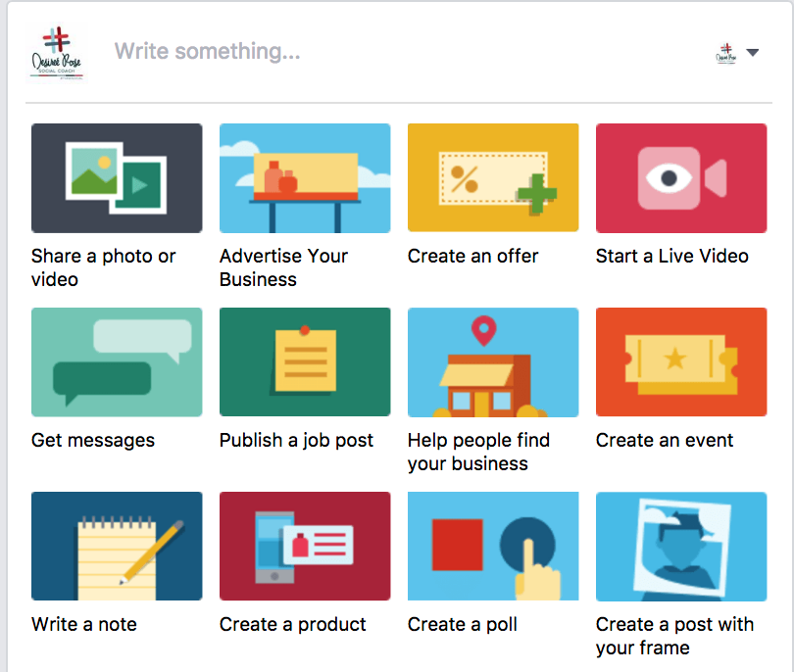Click the Help people find your business icon
This screenshot has width=794, height=672.
493,362
